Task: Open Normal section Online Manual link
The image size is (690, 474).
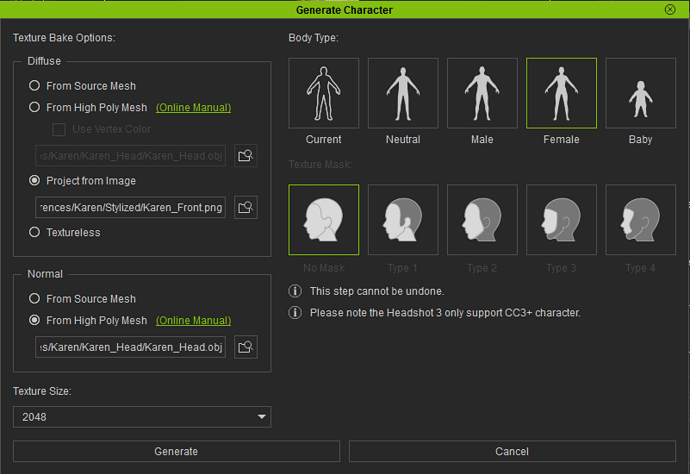Action: pos(194,320)
